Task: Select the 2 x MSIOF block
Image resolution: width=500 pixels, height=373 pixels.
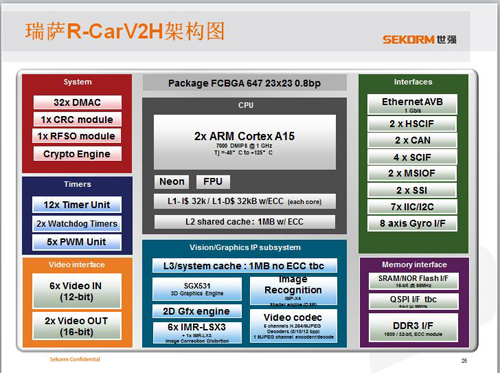Action: pyautogui.click(x=412, y=173)
